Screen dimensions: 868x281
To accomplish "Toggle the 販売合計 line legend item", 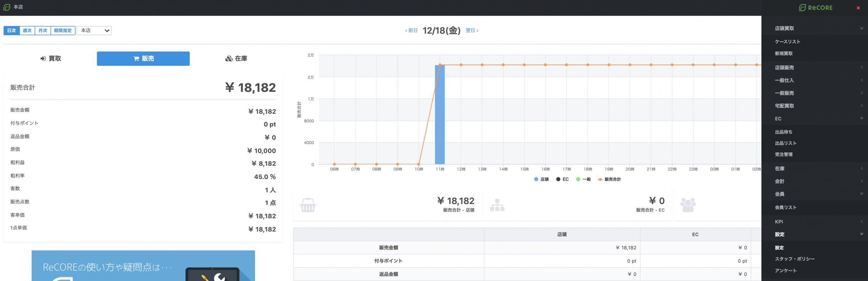I will pyautogui.click(x=609, y=179).
